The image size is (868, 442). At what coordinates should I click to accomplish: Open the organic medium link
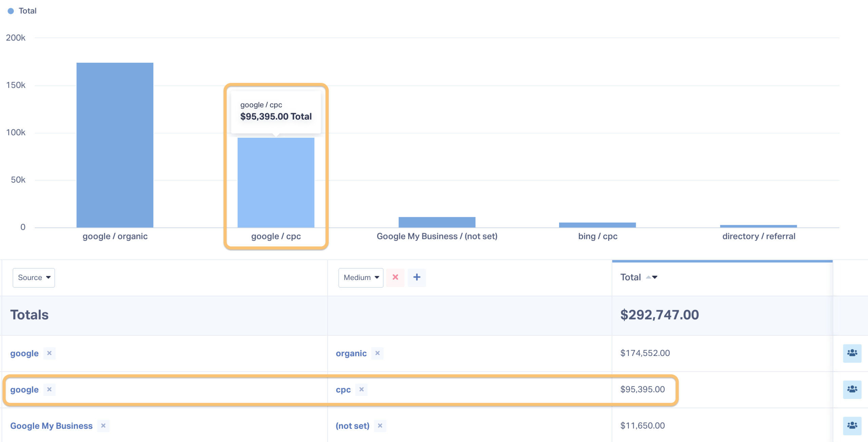pos(351,353)
